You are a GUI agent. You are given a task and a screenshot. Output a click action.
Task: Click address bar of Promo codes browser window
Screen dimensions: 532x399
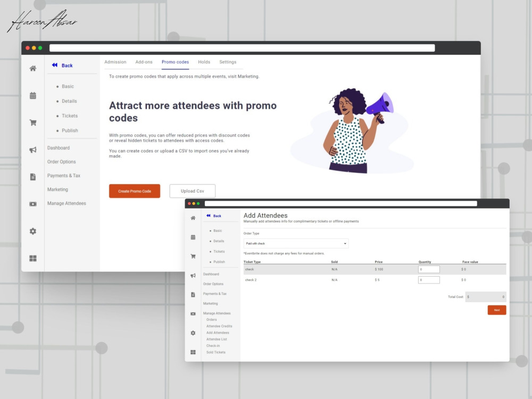[x=242, y=48]
